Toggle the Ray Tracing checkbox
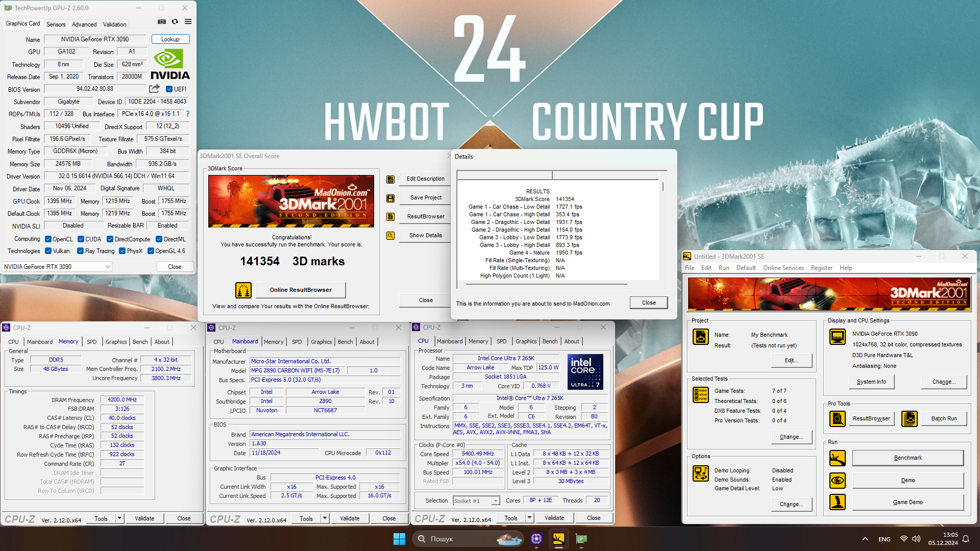This screenshot has width=980, height=551. pyautogui.click(x=80, y=251)
